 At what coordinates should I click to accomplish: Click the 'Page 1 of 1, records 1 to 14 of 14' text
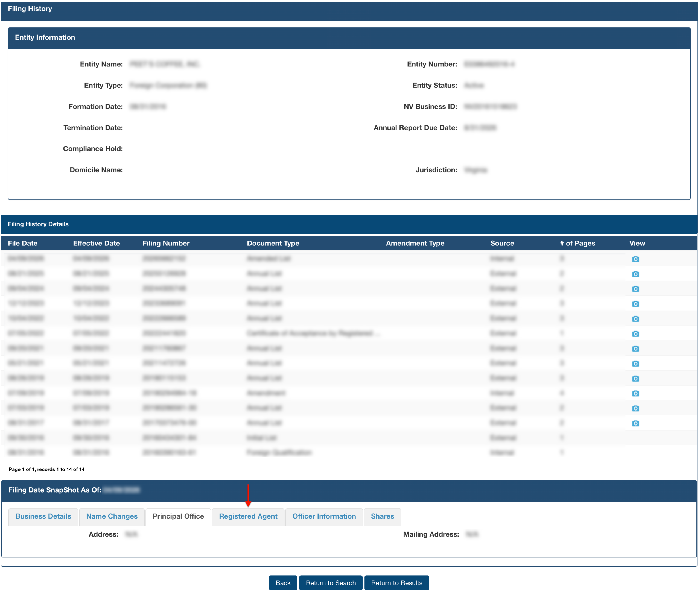coord(46,469)
